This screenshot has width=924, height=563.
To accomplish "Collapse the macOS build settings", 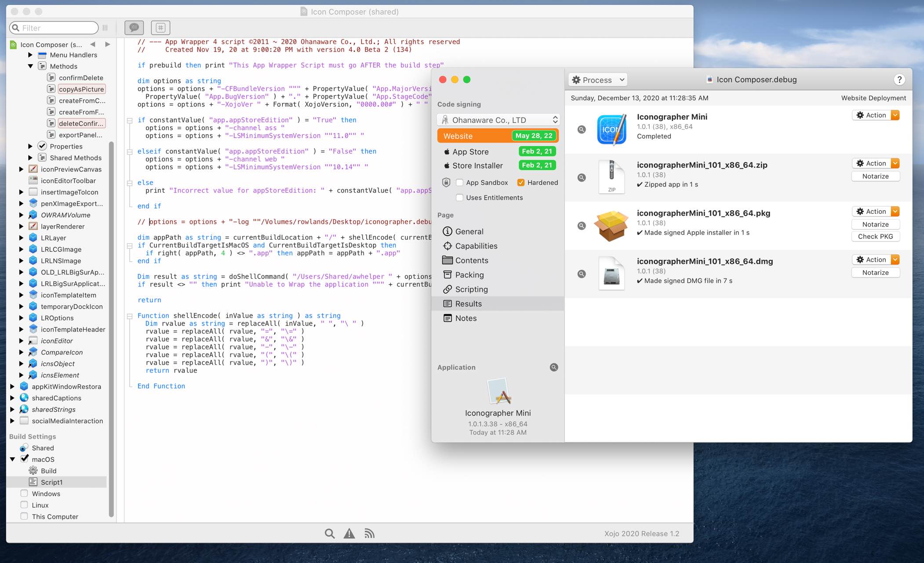I will point(12,459).
